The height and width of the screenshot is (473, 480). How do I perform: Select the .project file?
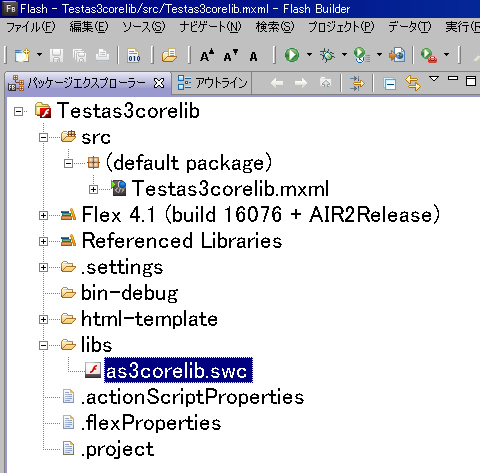[118, 450]
